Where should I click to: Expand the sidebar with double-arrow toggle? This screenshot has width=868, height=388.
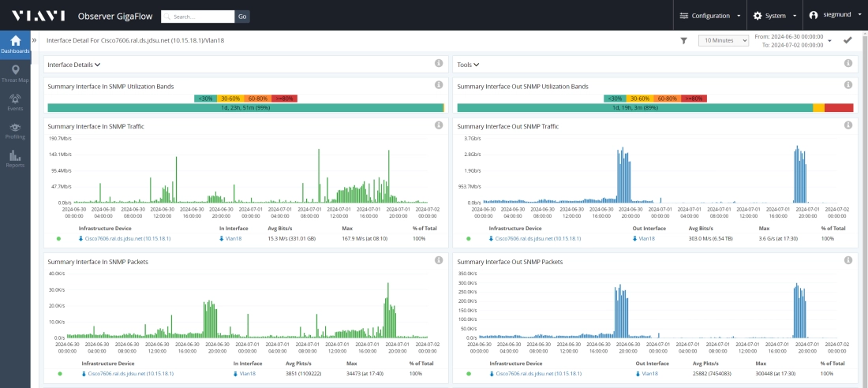pos(34,39)
